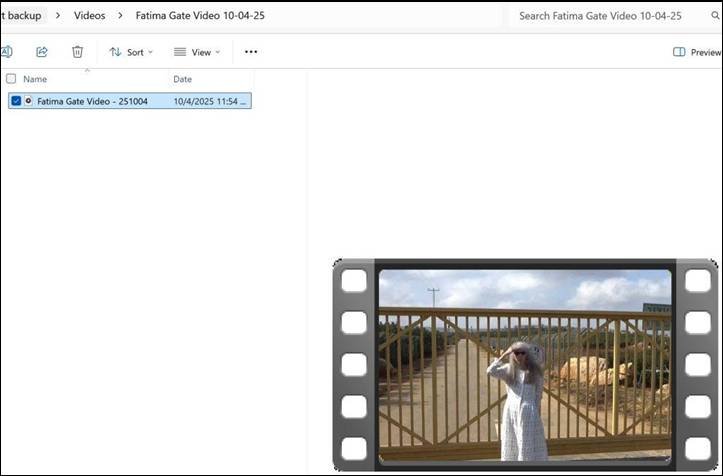723x476 pixels.
Task: Expand the View dropdown arrow
Action: [218, 52]
